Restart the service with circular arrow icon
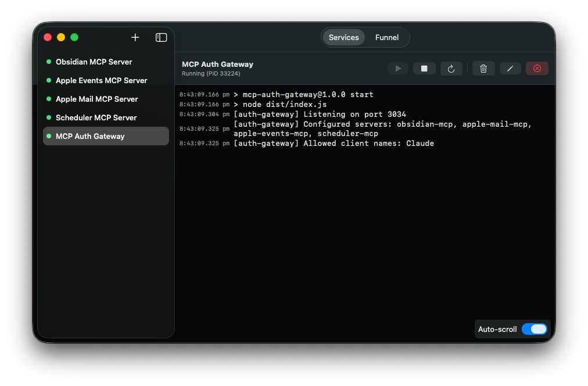 coord(451,69)
